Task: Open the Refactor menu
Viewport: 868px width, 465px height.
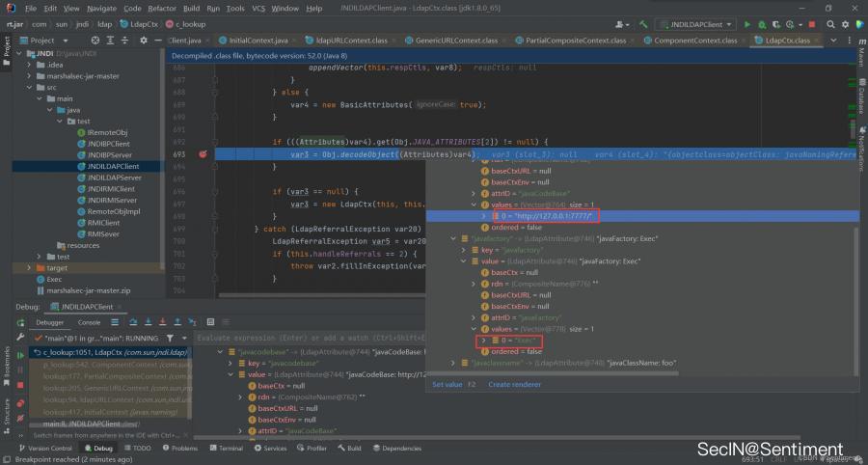Action: 161,8
